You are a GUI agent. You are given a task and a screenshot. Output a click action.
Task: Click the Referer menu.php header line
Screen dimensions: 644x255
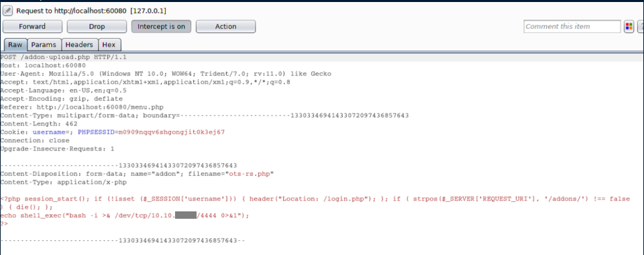[82, 107]
